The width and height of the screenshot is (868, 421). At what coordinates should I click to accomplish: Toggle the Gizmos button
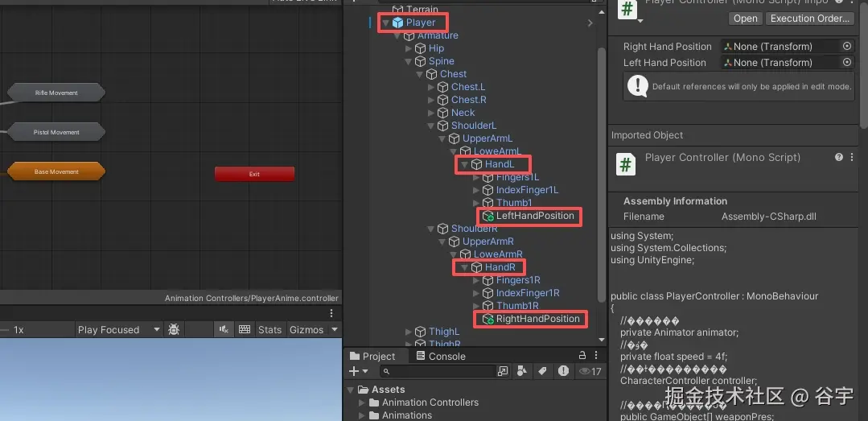(306, 329)
